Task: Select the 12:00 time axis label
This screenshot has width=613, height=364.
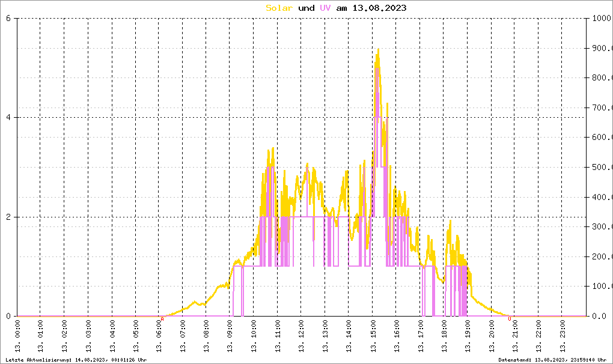Action: click(302, 336)
